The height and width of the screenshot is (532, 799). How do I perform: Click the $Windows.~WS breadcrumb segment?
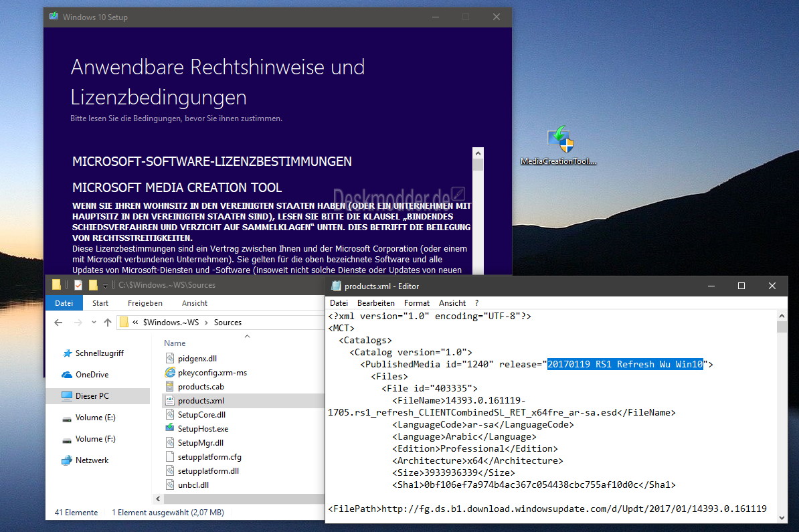click(x=171, y=323)
